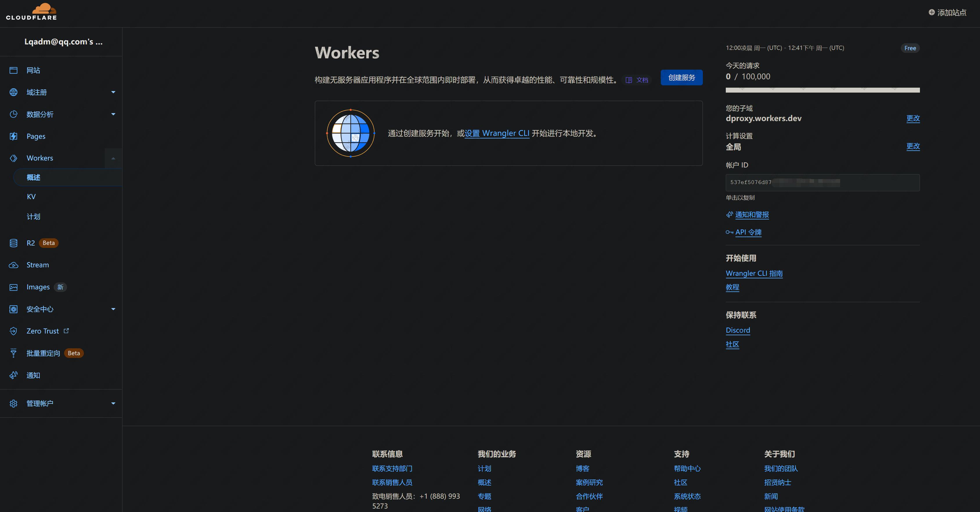The image size is (980, 512).
Task: Click the 安全中心 shield icon
Action: 13,309
